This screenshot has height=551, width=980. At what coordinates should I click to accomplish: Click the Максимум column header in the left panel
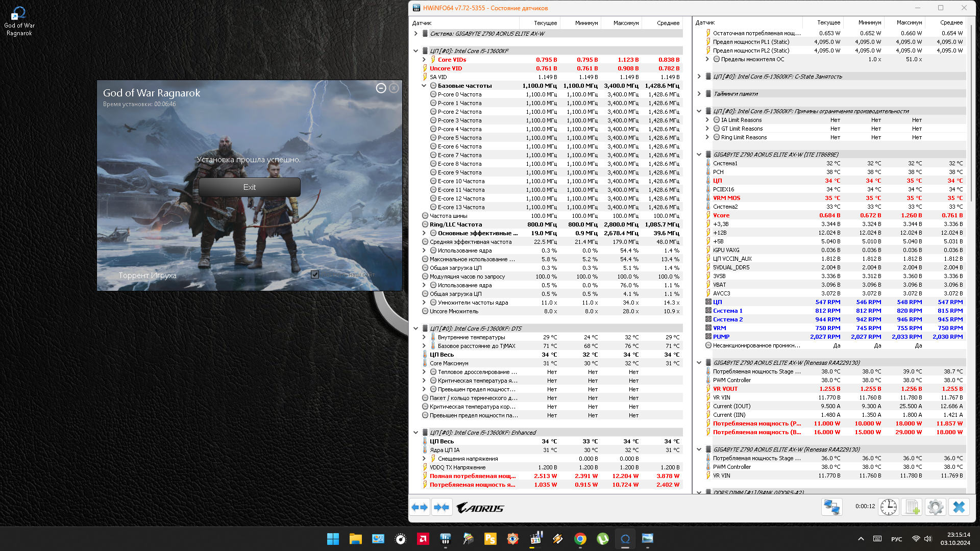tap(626, 23)
